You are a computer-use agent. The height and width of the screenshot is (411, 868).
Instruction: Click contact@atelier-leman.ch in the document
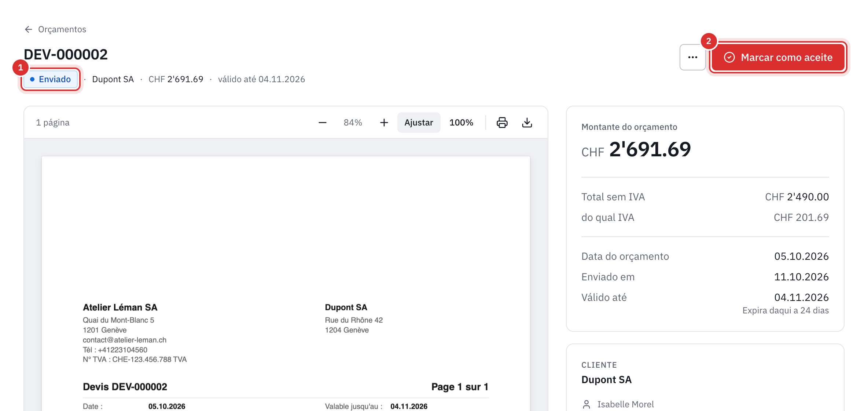click(125, 340)
